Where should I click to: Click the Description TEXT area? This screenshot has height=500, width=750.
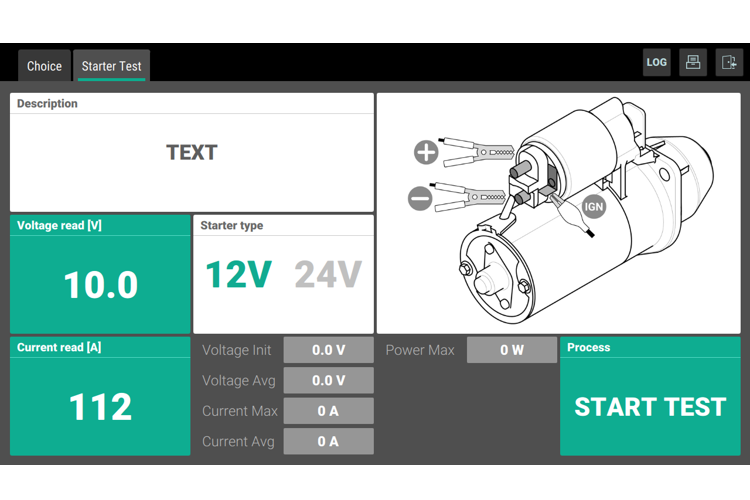point(191,153)
